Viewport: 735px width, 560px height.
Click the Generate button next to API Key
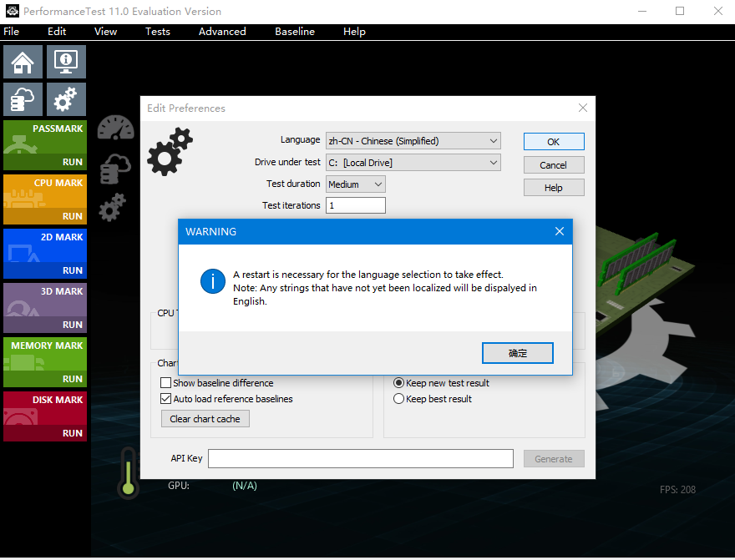[x=554, y=458]
